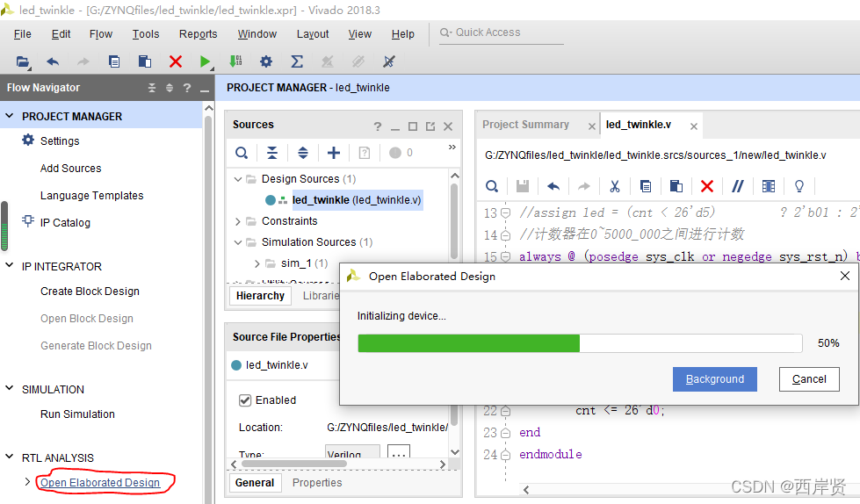860x504 pixels.
Task: Click the Sources panel help question mark
Action: (x=378, y=126)
